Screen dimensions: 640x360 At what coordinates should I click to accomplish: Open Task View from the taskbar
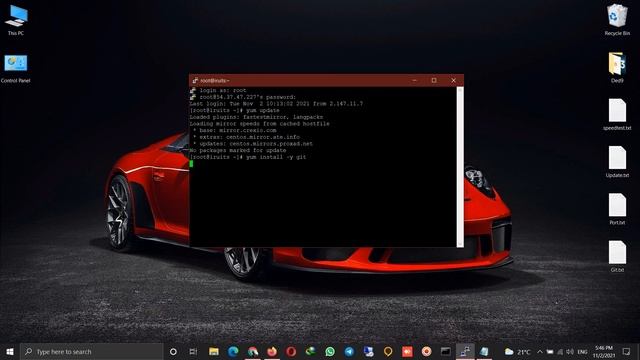(193, 351)
